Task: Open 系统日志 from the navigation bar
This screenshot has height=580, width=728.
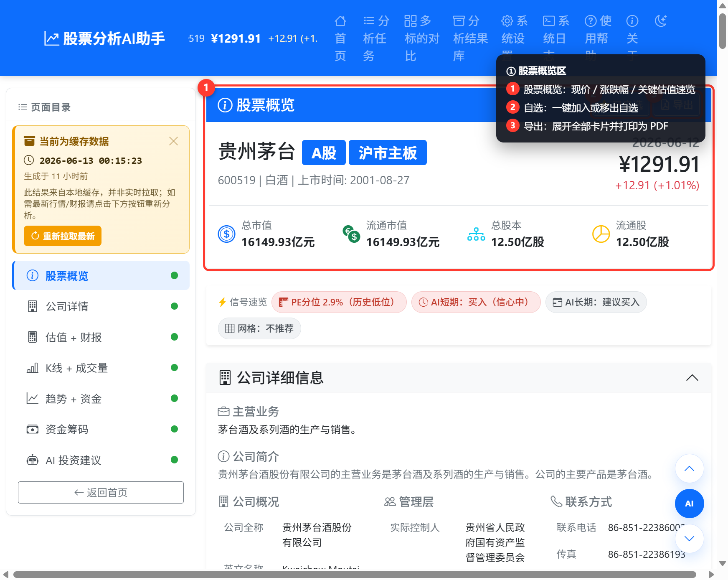Action: pyautogui.click(x=556, y=38)
